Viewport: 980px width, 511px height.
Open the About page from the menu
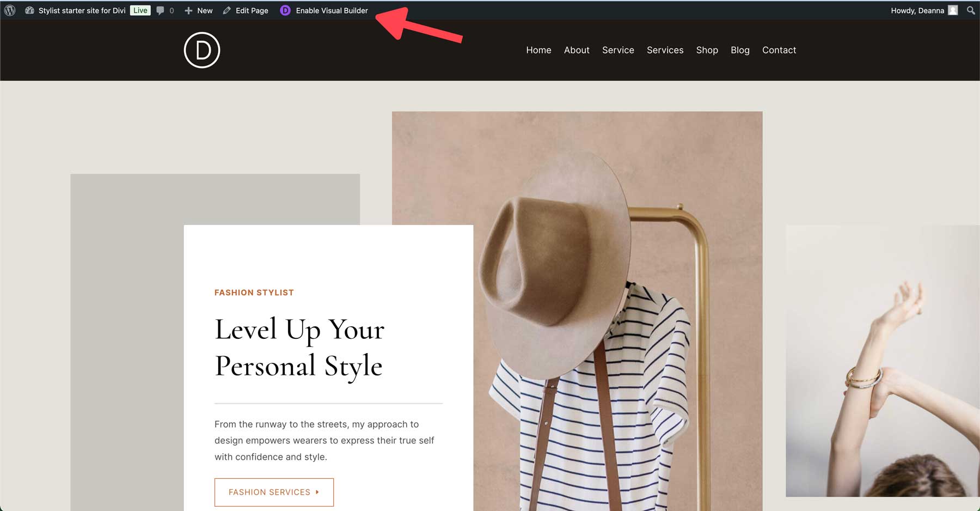point(576,50)
